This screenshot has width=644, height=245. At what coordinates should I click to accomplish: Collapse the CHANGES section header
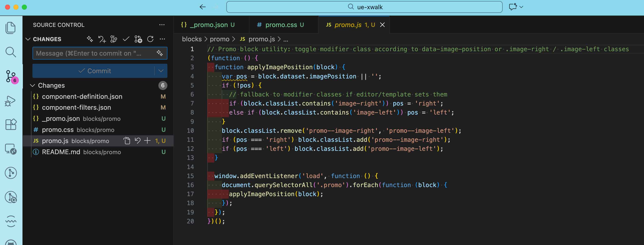(29, 39)
